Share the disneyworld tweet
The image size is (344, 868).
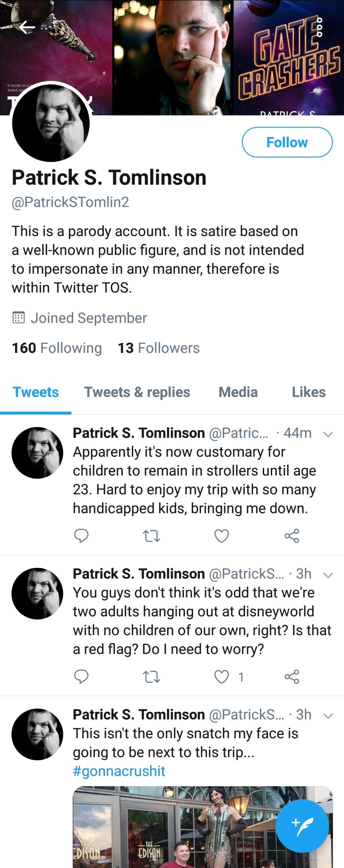pos(292,676)
